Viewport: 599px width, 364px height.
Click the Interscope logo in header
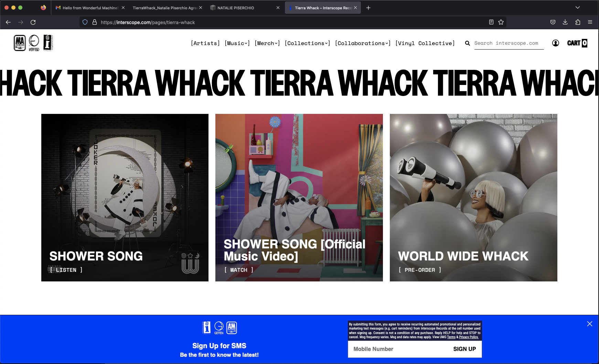pos(48,43)
